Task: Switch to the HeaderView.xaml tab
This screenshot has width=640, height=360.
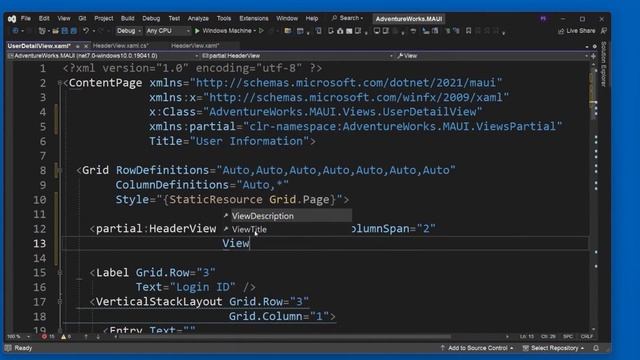Action: pyautogui.click(x=195, y=46)
